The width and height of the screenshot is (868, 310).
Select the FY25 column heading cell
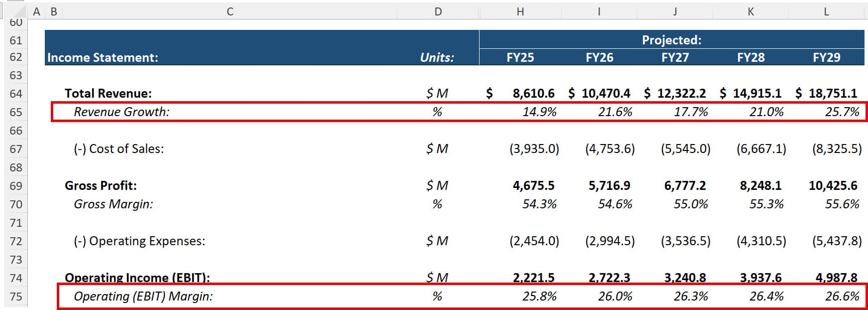tap(520, 57)
